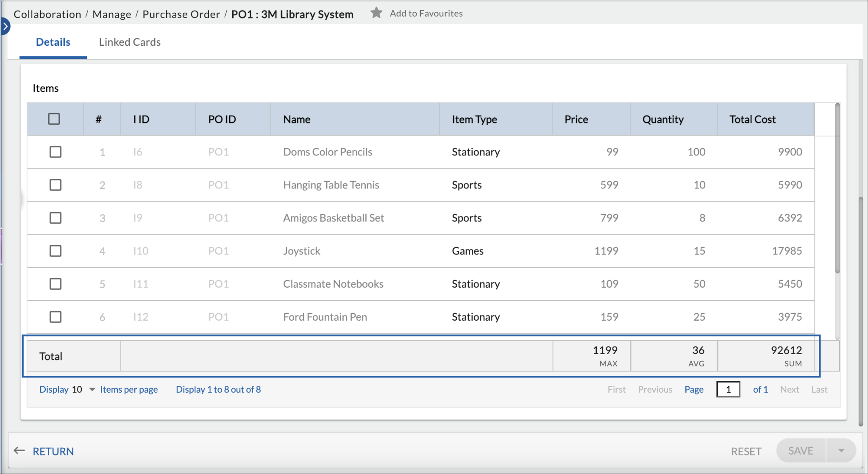Click the RETURN link
This screenshot has height=474, width=868.
click(x=53, y=452)
